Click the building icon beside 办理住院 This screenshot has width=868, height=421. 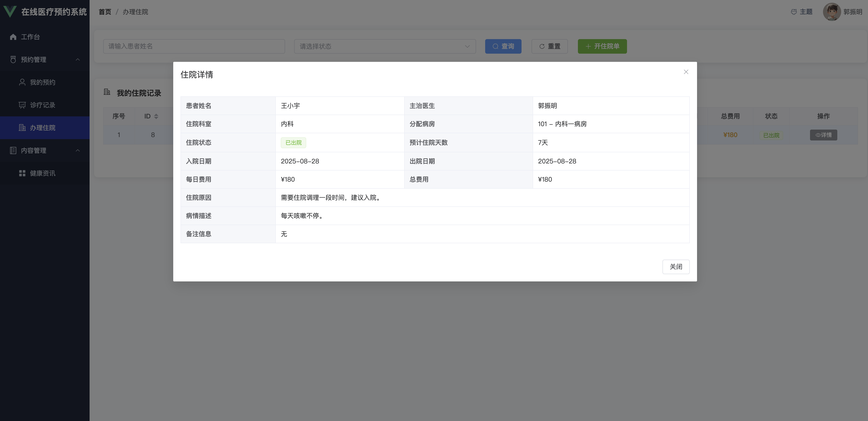pos(22,128)
